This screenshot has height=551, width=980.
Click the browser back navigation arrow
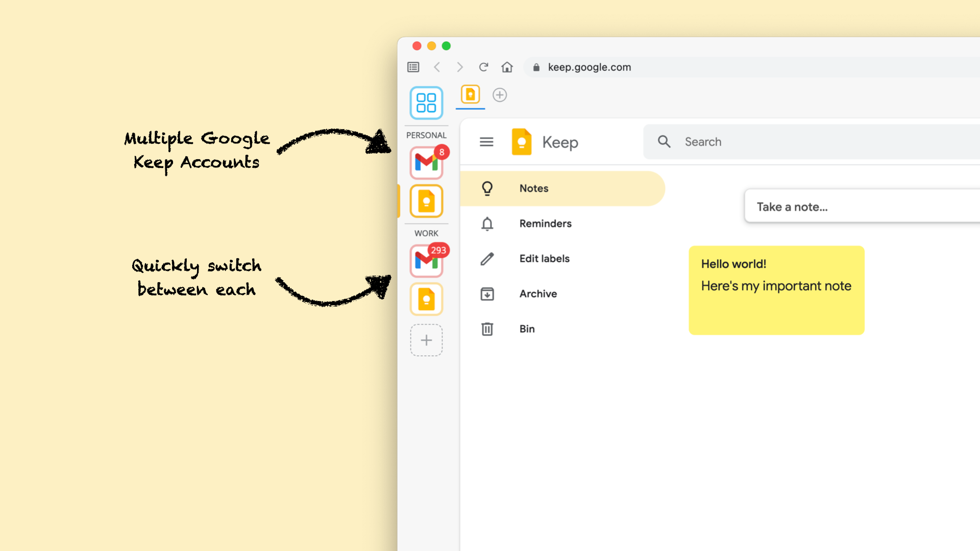[437, 67]
